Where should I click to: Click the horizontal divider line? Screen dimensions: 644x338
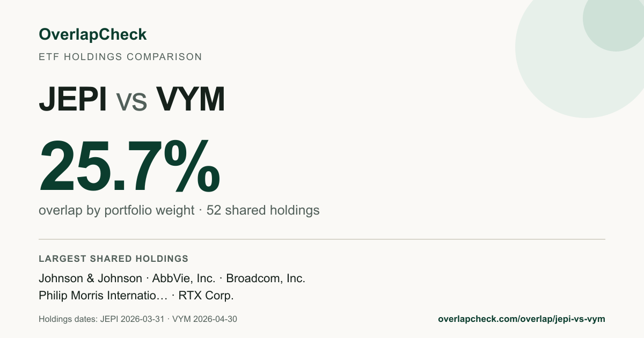click(x=322, y=239)
